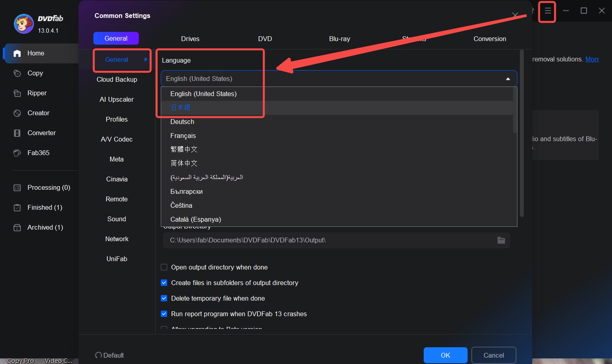Screen dimensions: 612x364
Task: Click the Finished tasks icon
Action: tap(17, 208)
